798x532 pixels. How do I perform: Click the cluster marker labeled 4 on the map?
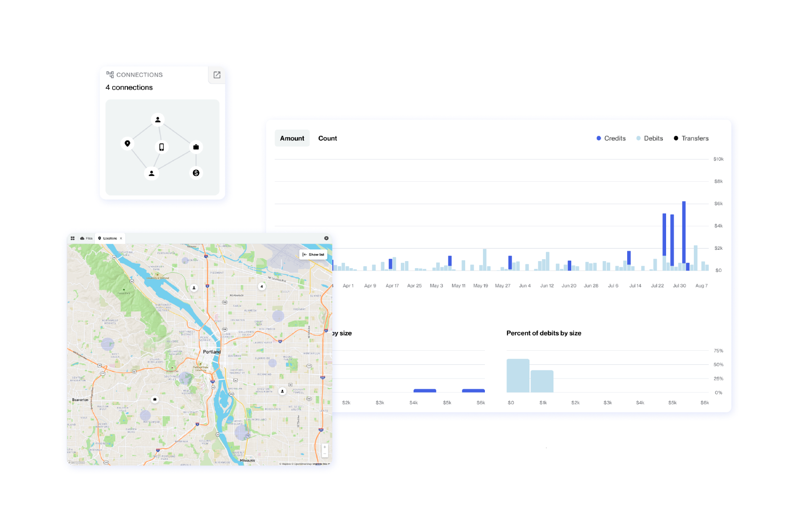point(261,286)
